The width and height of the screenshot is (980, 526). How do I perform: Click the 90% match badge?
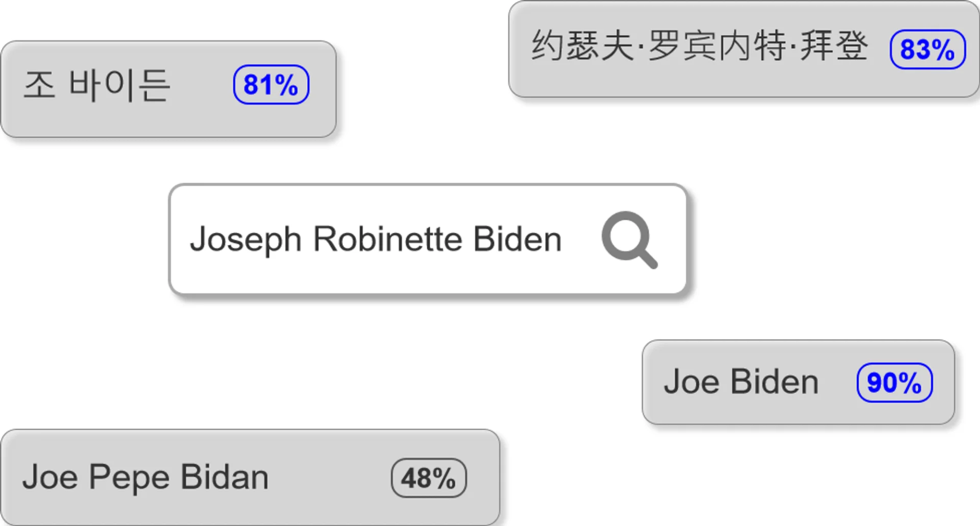[x=894, y=383]
